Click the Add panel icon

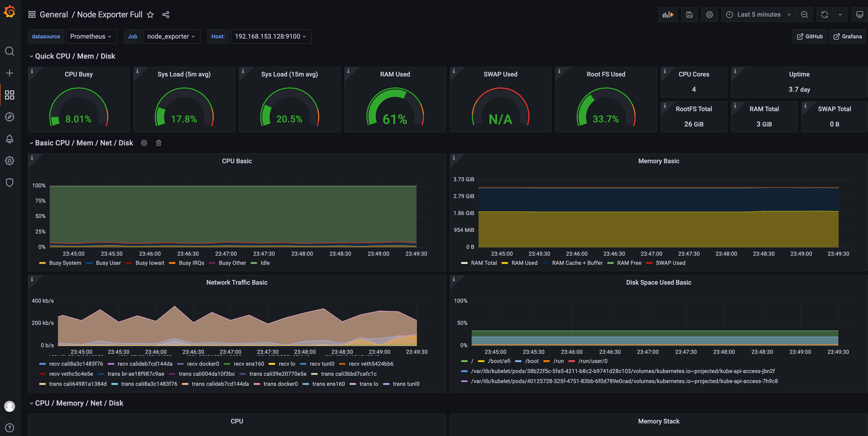(668, 14)
